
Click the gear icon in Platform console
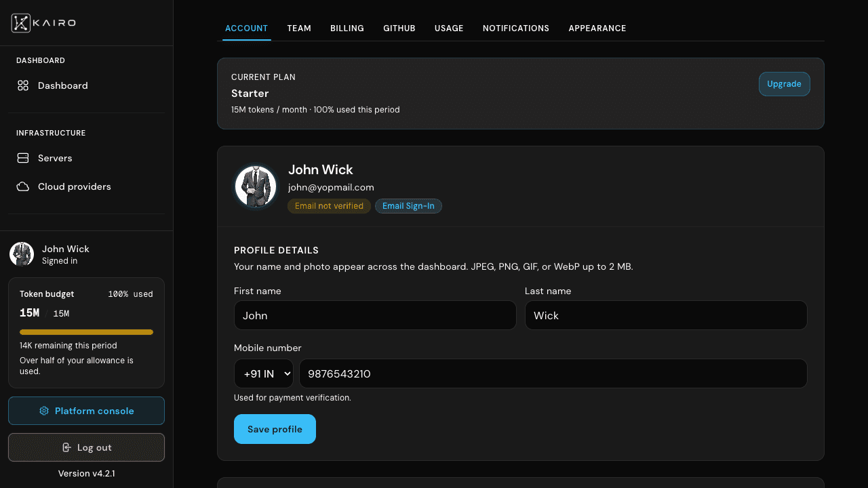click(44, 411)
